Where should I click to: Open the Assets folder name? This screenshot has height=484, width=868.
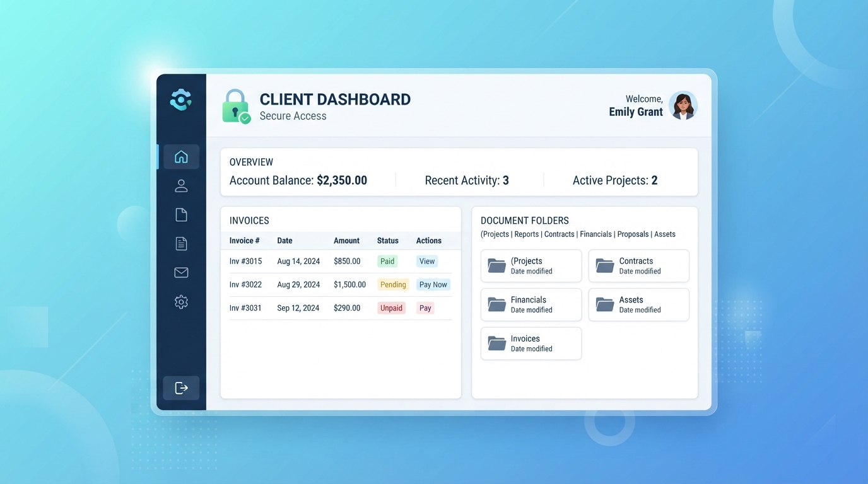(631, 300)
